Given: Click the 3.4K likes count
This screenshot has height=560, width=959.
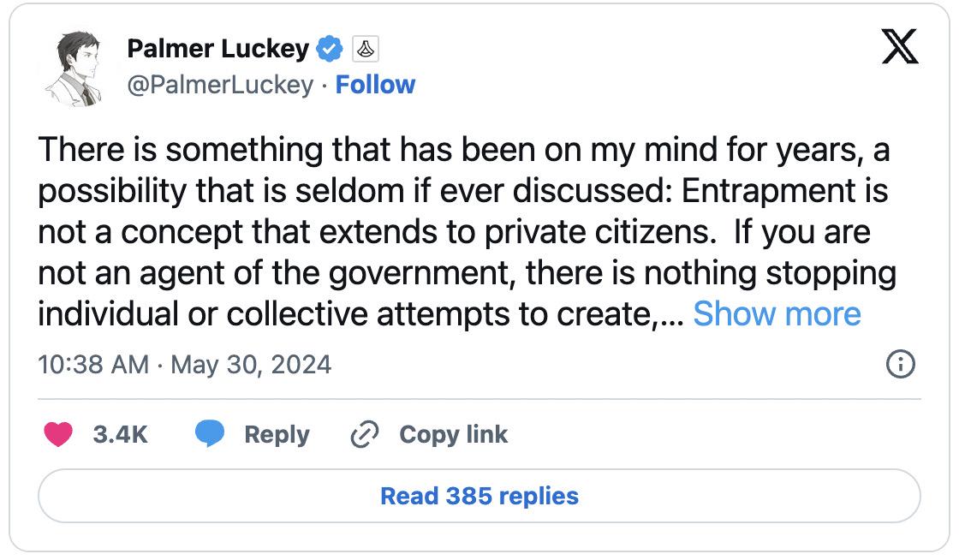Looking at the screenshot, I should point(120,435).
